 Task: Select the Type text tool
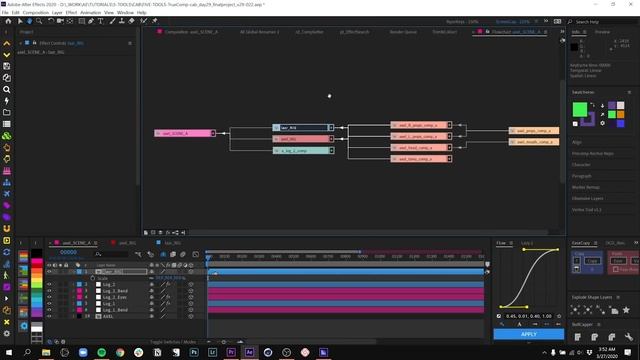100,21
